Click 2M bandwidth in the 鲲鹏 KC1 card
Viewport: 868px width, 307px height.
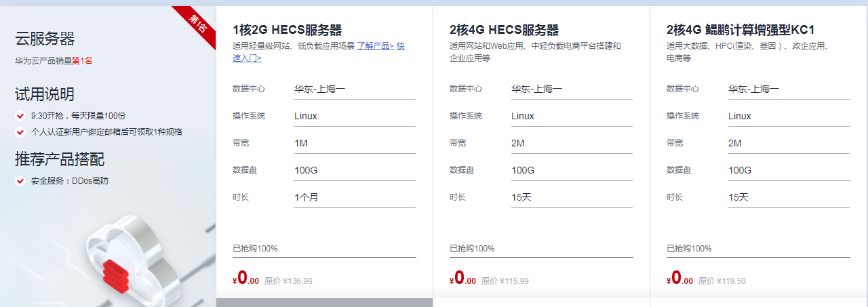click(x=735, y=143)
